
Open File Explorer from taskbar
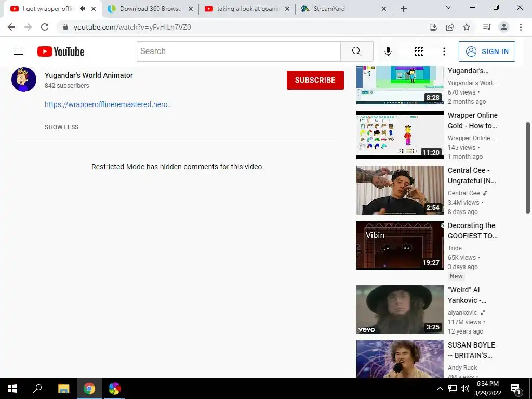(63, 389)
